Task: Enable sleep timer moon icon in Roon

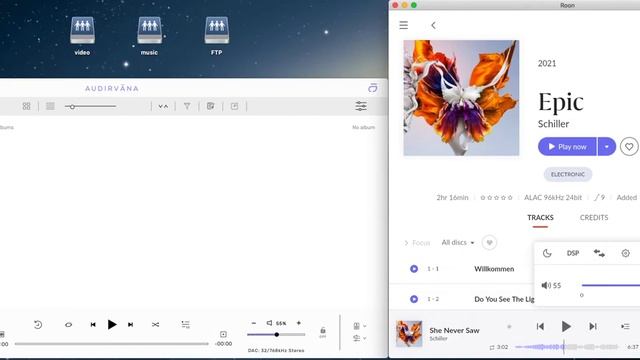Action: click(x=547, y=253)
